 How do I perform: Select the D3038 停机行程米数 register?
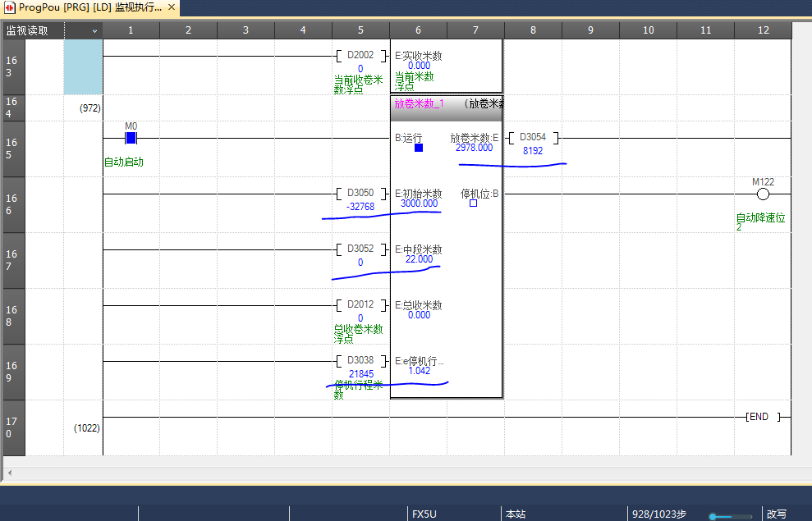tap(360, 361)
